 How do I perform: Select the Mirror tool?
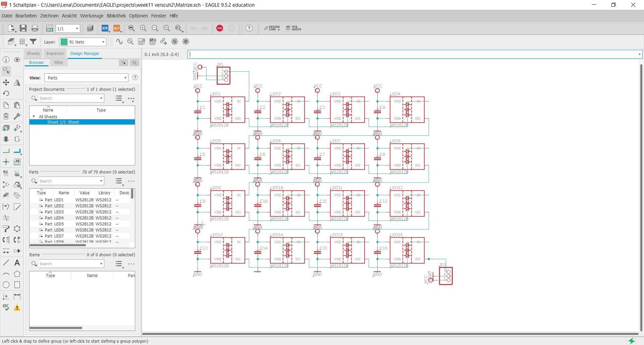click(17, 82)
